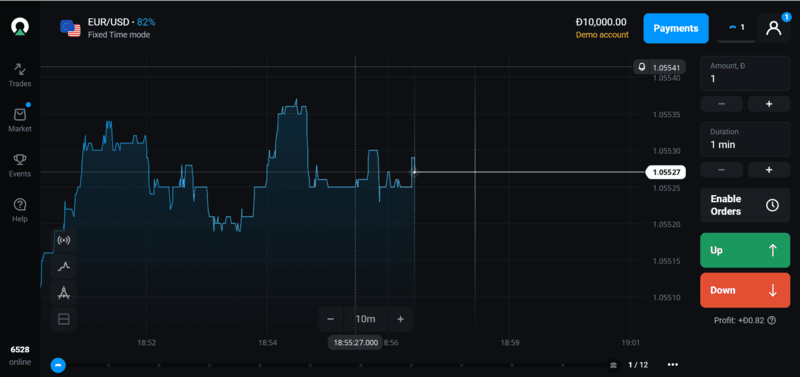This screenshot has width=800, height=377.
Task: Click the clock icon in Enable Orders
Action: 772,205
